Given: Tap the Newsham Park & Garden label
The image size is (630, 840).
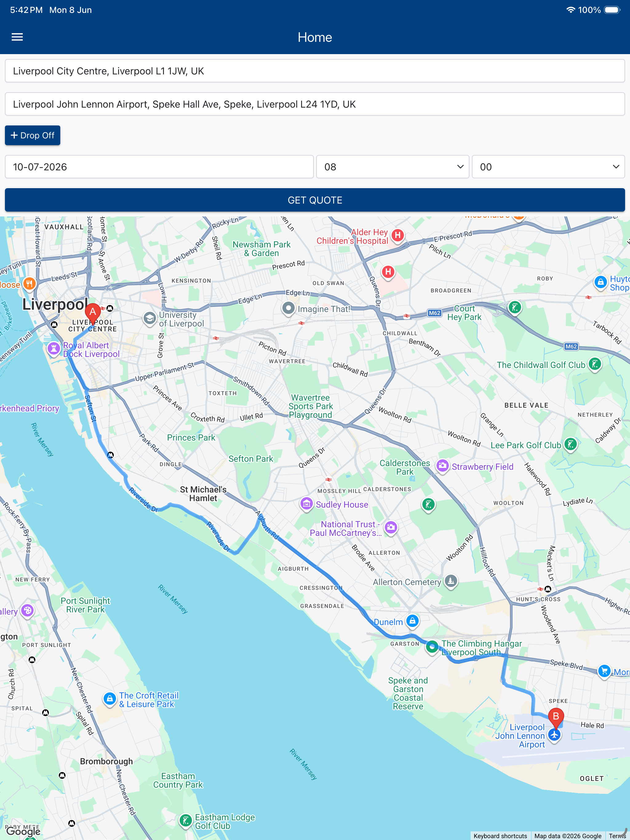Looking at the screenshot, I should (261, 249).
